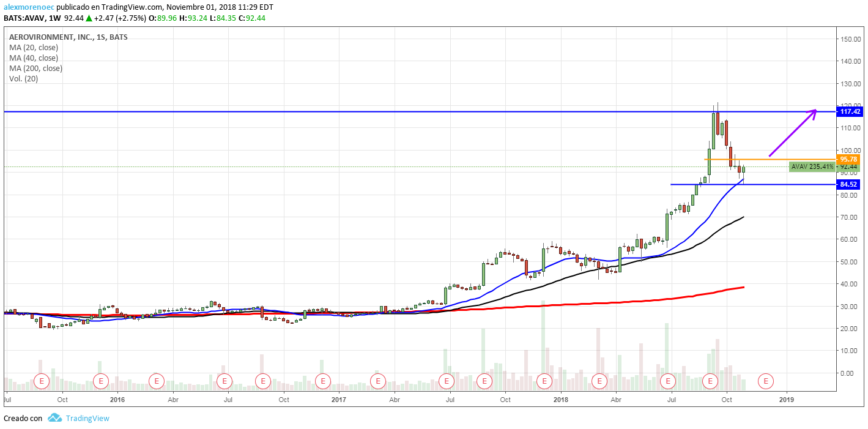Image resolution: width=868 pixels, height=429 pixels.
Task: Open the late June 2017 earnings E marker
Action: 447,381
